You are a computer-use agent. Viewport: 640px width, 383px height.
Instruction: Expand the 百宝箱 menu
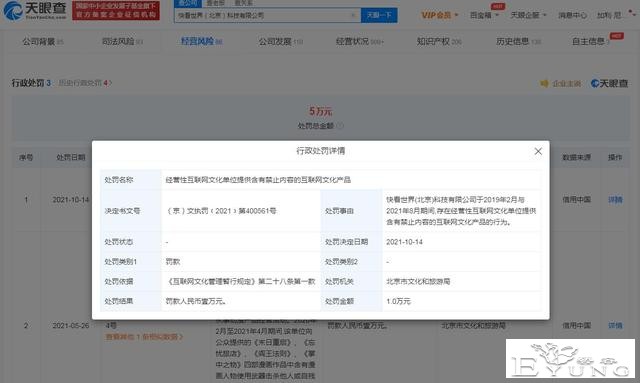(x=484, y=16)
